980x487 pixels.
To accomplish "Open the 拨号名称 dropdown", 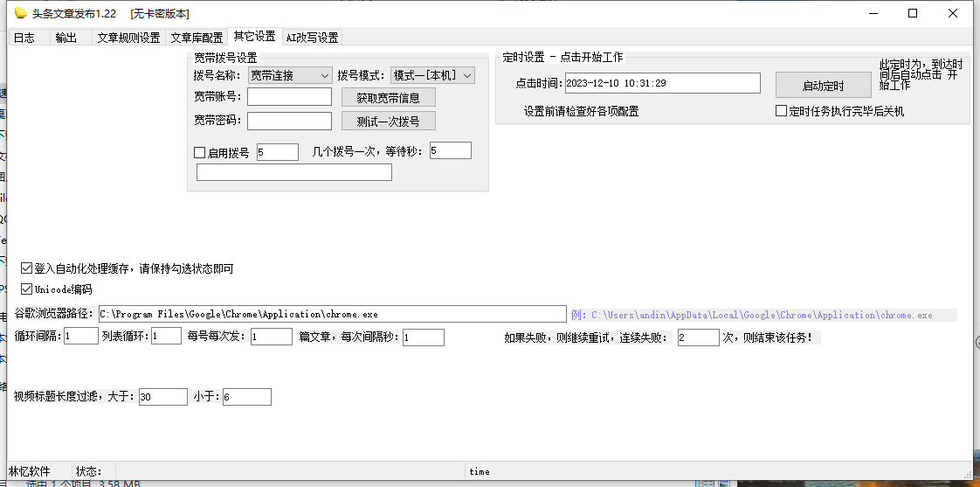I will [x=290, y=76].
